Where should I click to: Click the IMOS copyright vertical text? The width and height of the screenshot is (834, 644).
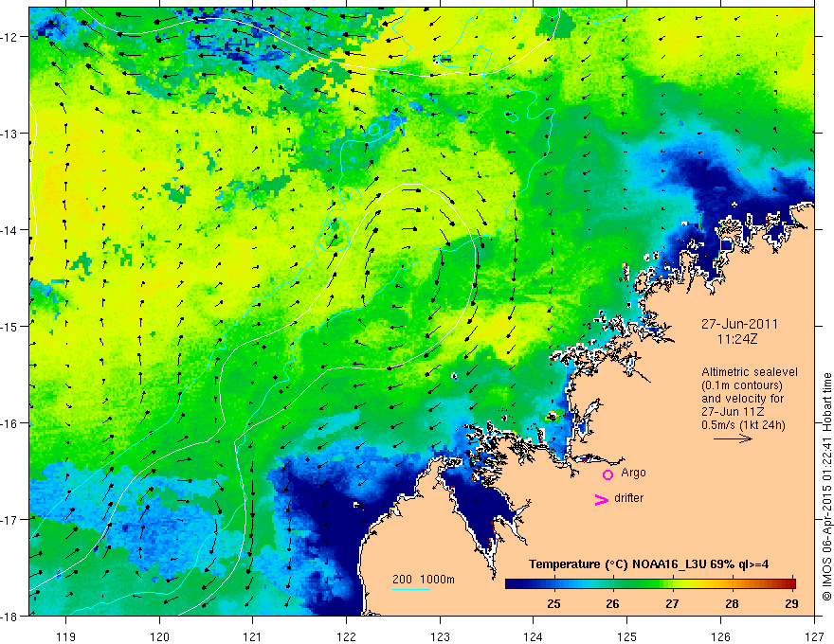(x=826, y=487)
